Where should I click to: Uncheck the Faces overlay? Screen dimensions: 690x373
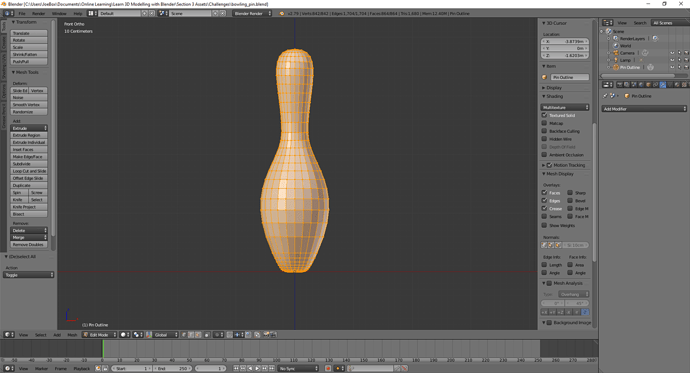544,192
